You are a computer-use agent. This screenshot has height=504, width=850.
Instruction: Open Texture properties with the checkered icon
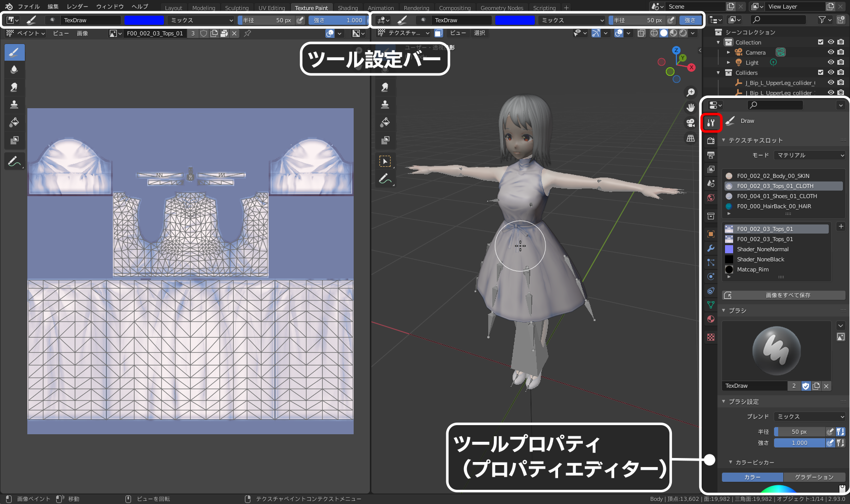pyautogui.click(x=710, y=337)
